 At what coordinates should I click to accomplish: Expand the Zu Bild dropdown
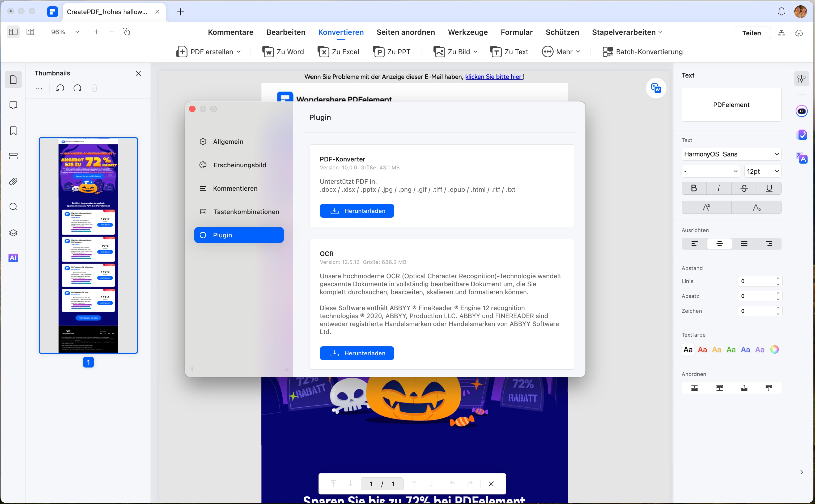click(x=476, y=52)
